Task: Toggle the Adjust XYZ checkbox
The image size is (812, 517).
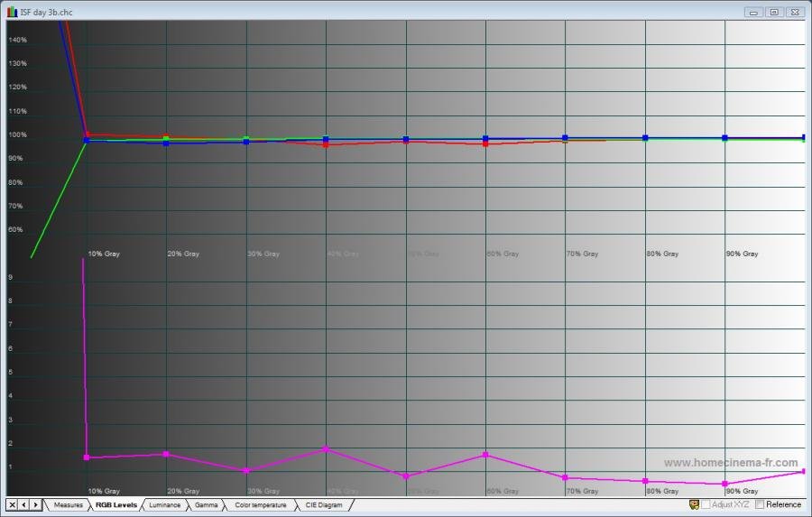Action: 706,504
